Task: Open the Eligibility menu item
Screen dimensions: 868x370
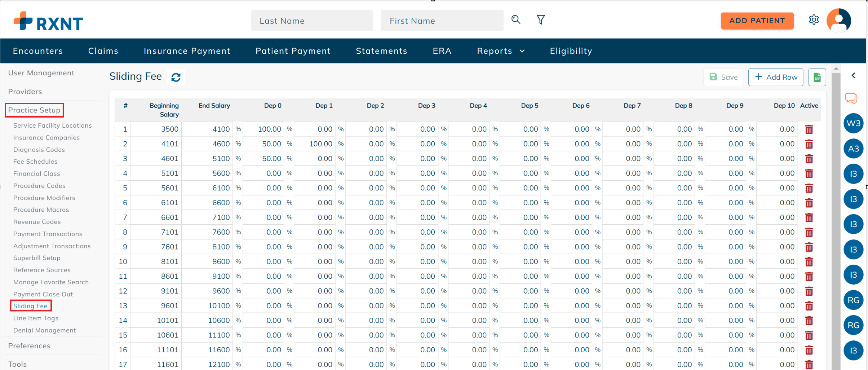Action: click(x=571, y=51)
